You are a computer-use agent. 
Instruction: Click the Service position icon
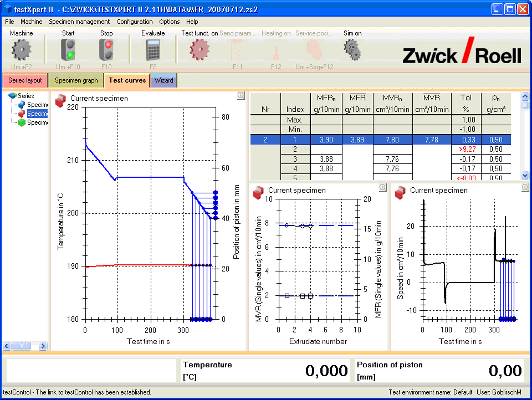314,50
